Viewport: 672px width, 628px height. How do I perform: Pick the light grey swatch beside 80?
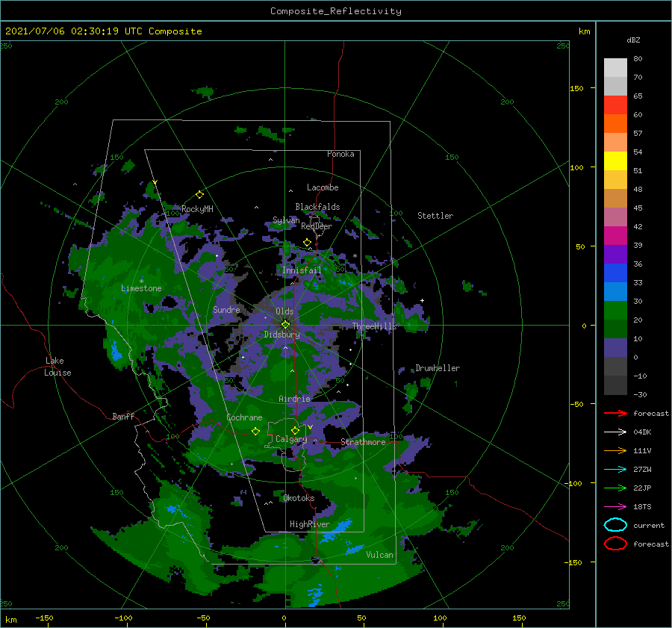(x=615, y=68)
